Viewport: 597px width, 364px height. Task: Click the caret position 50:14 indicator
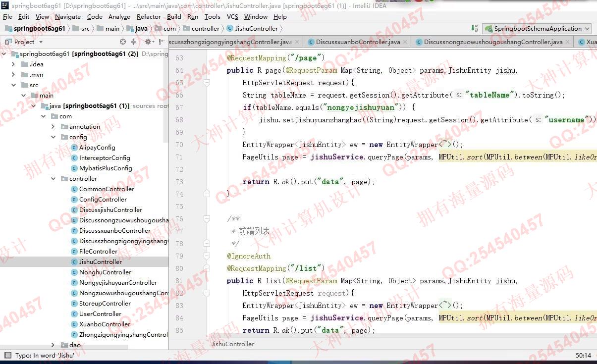[x=583, y=355]
